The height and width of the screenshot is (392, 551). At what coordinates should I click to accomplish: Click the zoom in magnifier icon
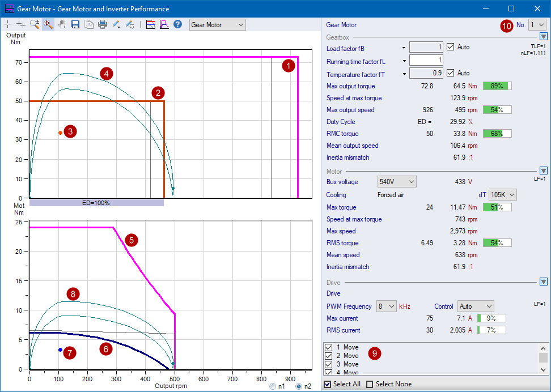coord(35,24)
